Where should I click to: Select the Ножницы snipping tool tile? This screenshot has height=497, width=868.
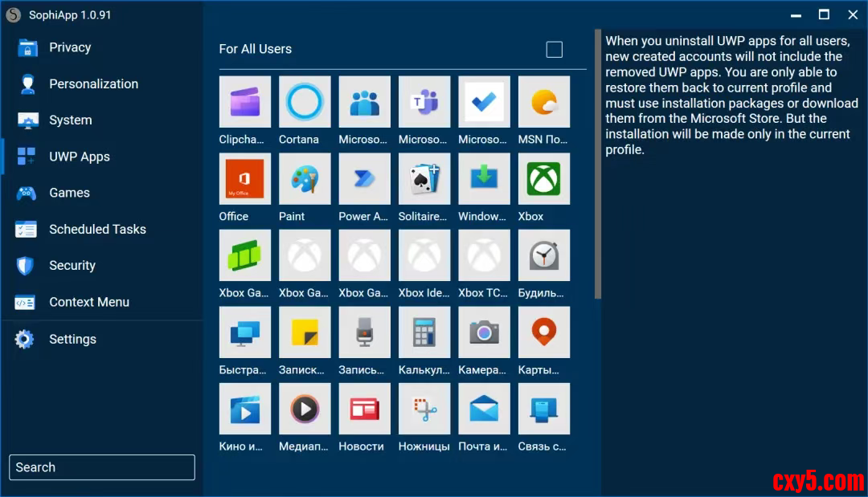point(424,409)
